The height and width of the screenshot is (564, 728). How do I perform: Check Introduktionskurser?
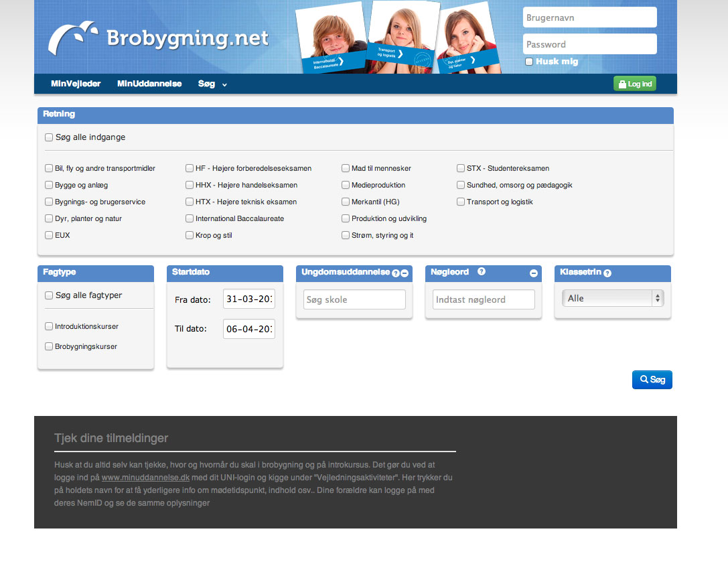point(49,326)
